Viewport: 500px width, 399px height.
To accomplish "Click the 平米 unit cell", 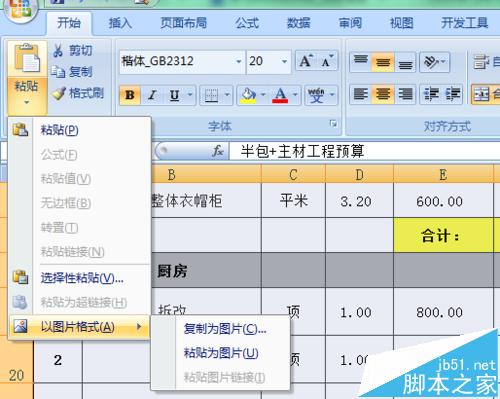I will [x=293, y=201].
